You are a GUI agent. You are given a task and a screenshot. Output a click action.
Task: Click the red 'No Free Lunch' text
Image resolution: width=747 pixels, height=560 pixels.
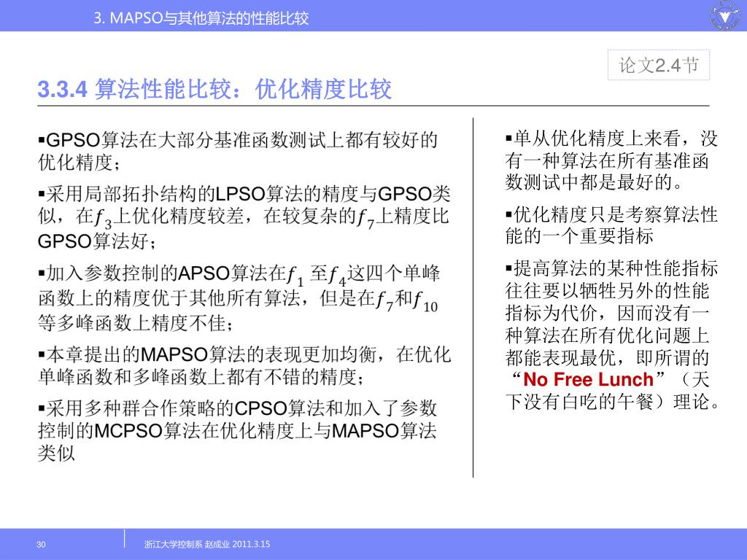[x=588, y=379]
